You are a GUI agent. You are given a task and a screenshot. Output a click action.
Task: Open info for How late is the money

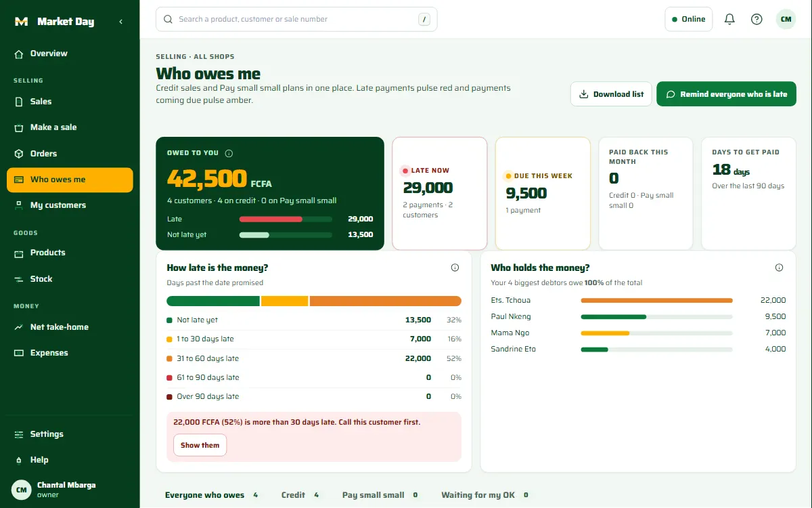455,268
